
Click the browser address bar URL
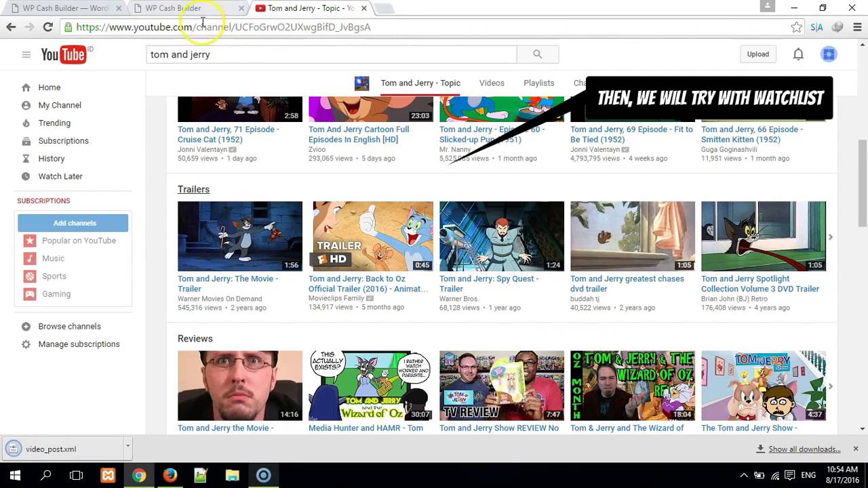pos(224,27)
